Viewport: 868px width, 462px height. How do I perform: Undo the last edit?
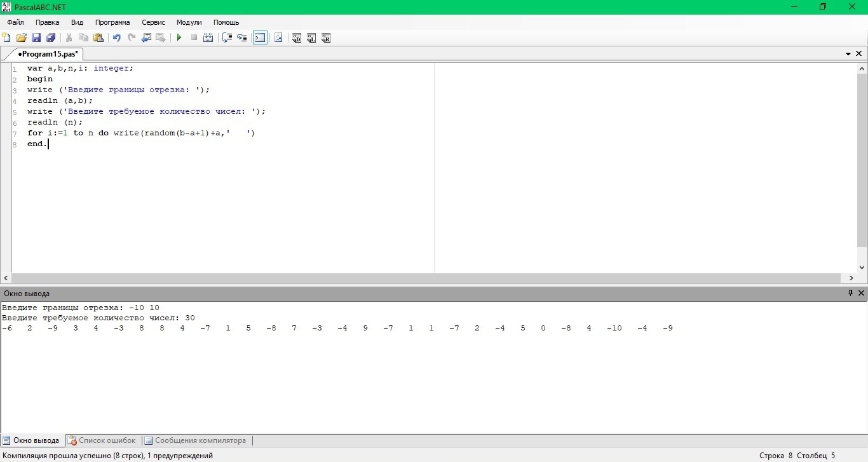pyautogui.click(x=116, y=38)
